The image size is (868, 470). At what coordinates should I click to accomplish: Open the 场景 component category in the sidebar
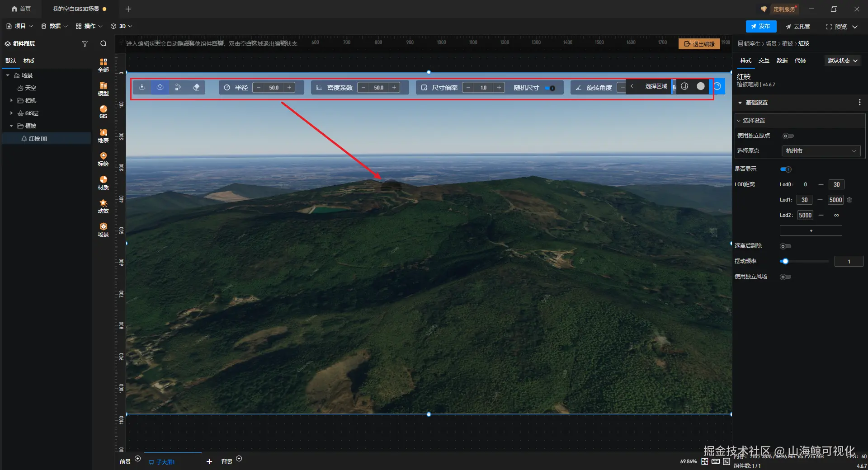(x=104, y=230)
